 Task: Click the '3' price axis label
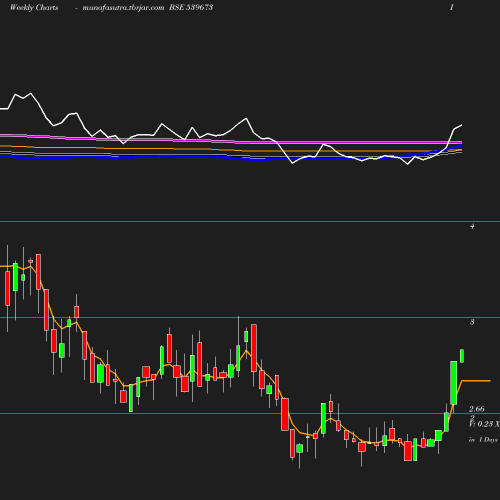tap(472, 322)
